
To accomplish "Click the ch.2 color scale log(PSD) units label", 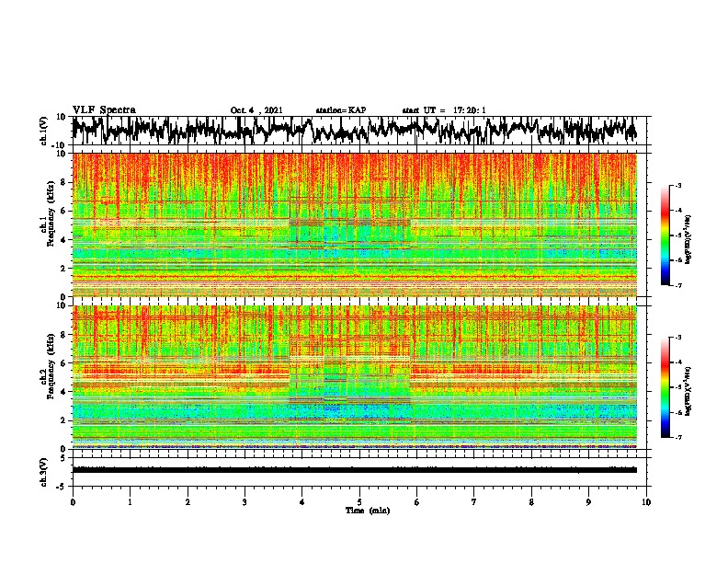I will point(688,392).
